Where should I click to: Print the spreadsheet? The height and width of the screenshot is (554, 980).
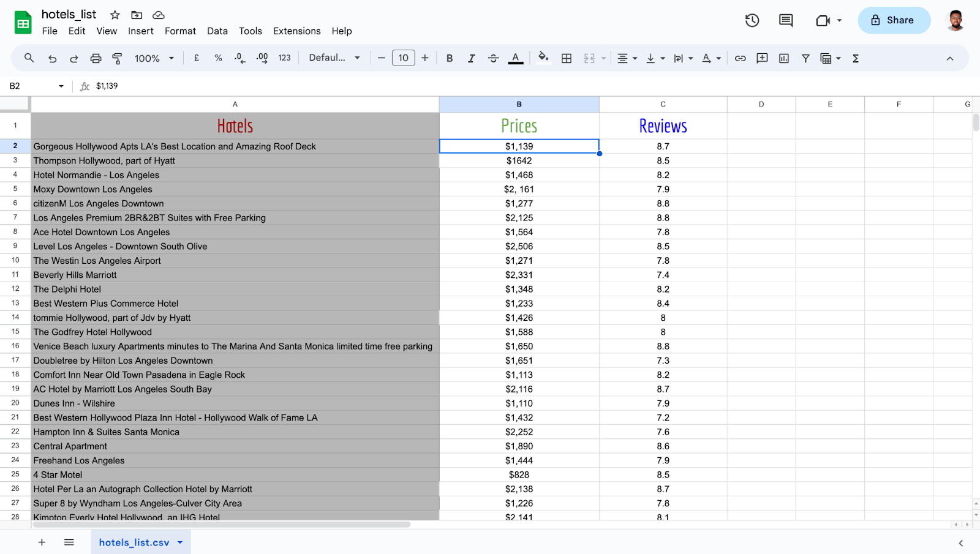96,58
